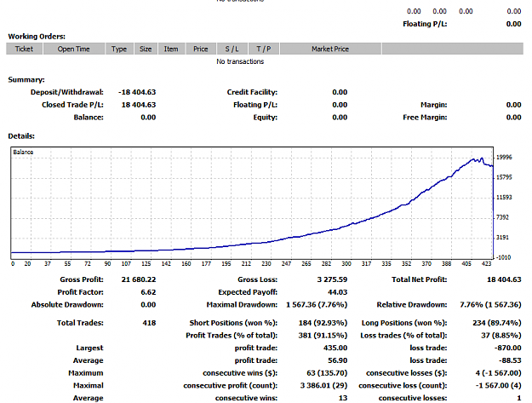Viewport: 532px width, 403px height.
Task: Click the Expected Payoff value 44.03
Action: (338, 292)
